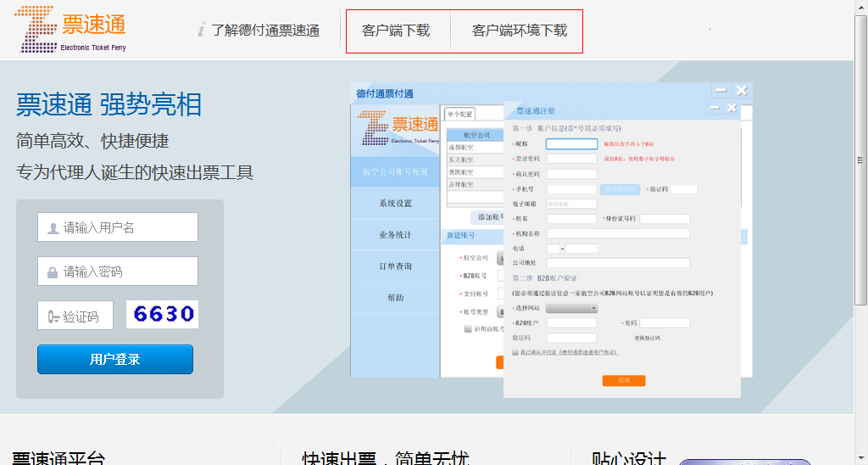Click the 快速出票，简单无忧 heading
This screenshot has height=465, width=868.
tap(386, 459)
